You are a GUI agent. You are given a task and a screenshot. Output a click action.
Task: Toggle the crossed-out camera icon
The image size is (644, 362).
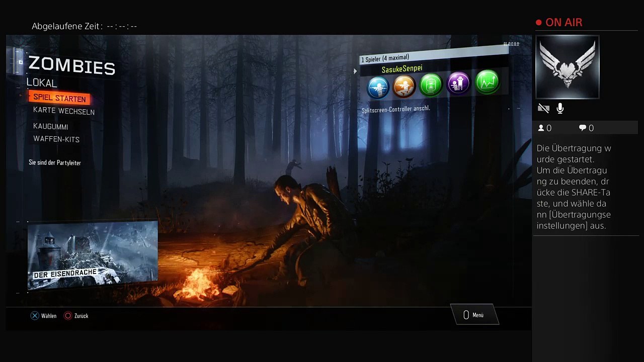coord(543,108)
